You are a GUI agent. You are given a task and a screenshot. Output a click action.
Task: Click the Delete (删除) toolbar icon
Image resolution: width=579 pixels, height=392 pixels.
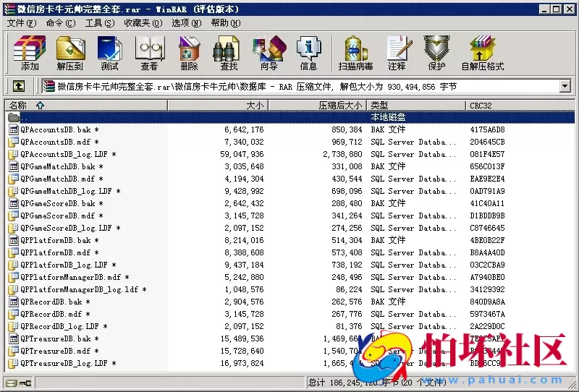(x=189, y=53)
